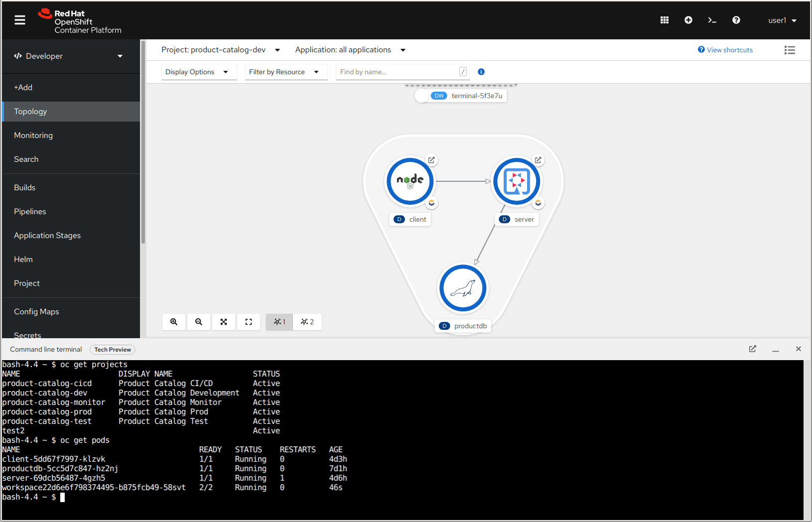
Task: Zoom in on the topology graph
Action: [x=174, y=322]
